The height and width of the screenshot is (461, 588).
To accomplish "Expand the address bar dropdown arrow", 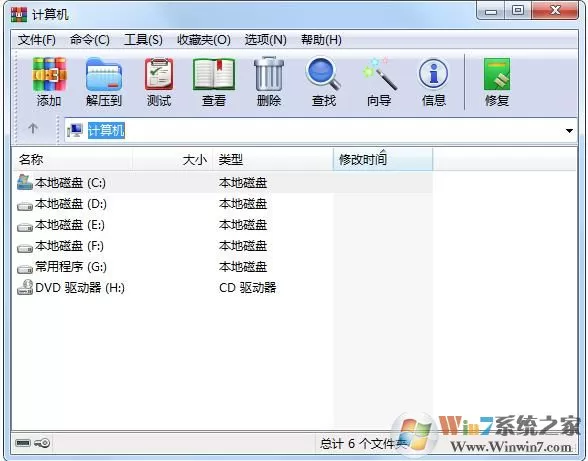I will 569,131.
